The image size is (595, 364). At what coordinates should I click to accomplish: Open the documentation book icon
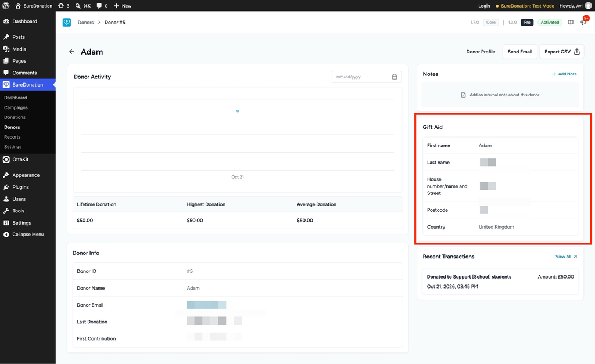point(571,23)
